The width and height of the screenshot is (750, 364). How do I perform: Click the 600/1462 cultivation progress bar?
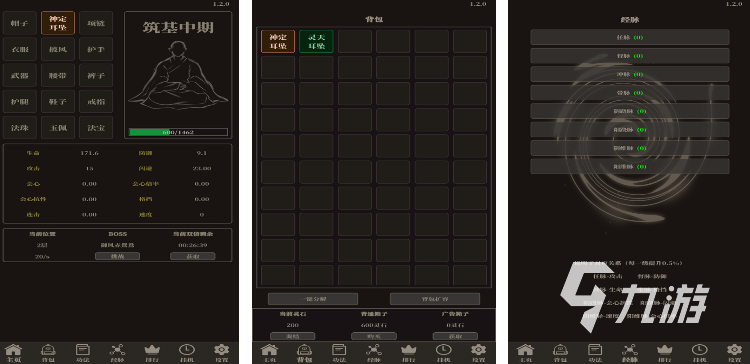178,132
